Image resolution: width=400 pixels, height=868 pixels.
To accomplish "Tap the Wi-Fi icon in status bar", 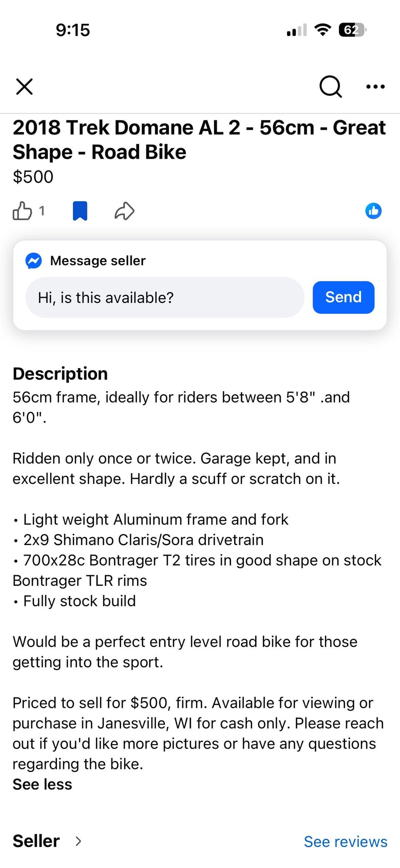I will point(323,30).
